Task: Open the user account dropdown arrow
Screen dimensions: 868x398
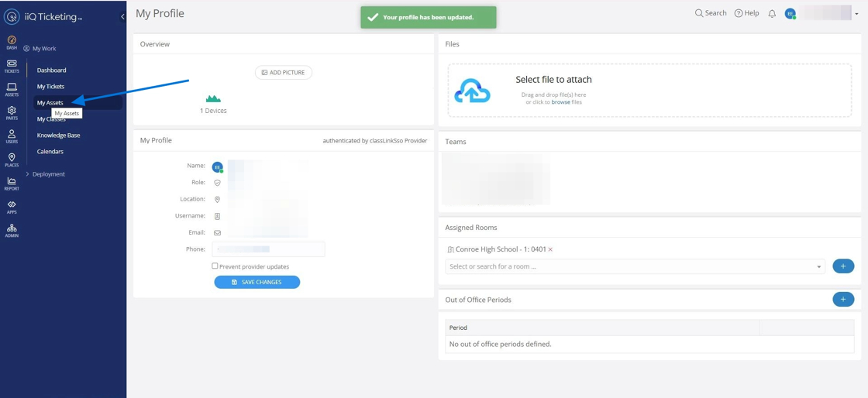Action: 856,14
